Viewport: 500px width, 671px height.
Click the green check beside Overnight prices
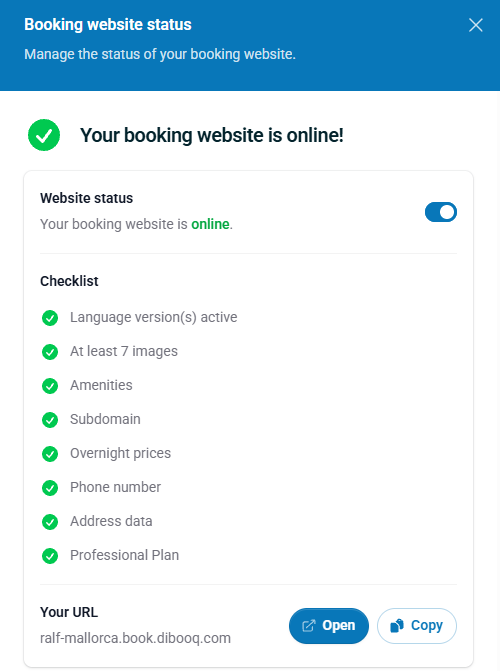50,454
